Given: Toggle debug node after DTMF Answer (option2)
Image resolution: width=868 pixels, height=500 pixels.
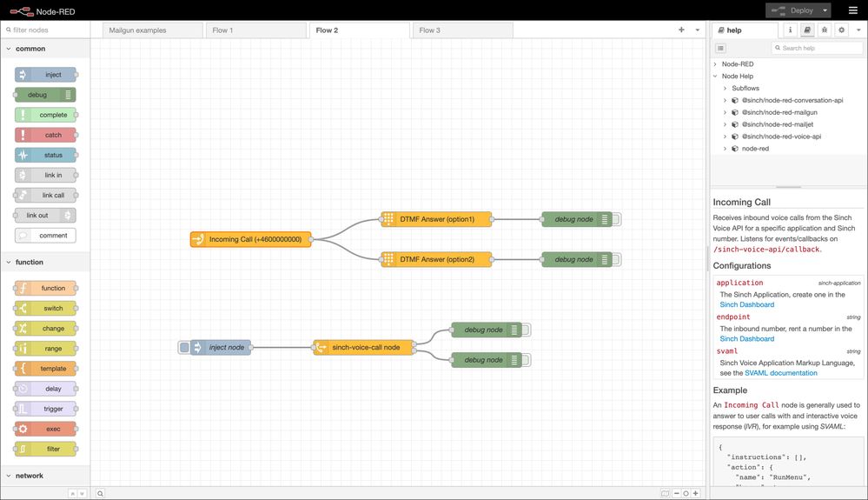Looking at the screenshot, I should [616, 259].
